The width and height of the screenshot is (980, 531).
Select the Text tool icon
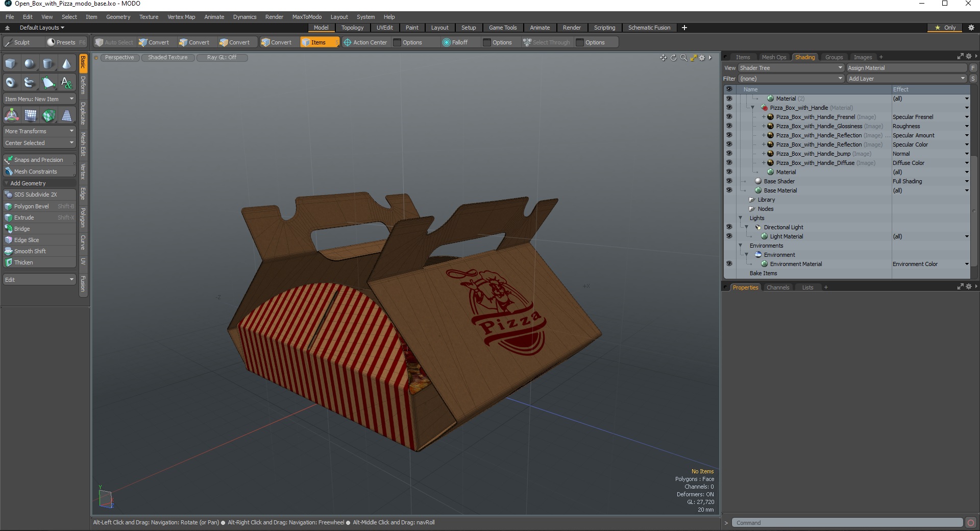click(66, 82)
